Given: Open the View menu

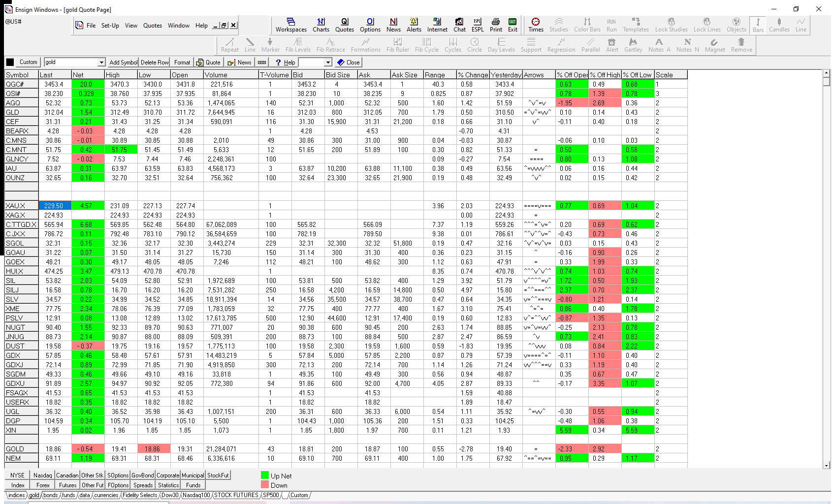Looking at the screenshot, I should click(131, 26).
